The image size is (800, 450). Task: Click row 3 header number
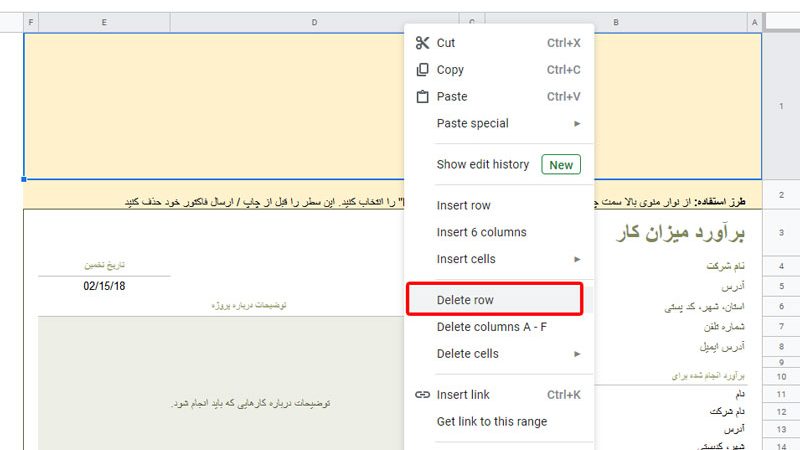(x=781, y=232)
